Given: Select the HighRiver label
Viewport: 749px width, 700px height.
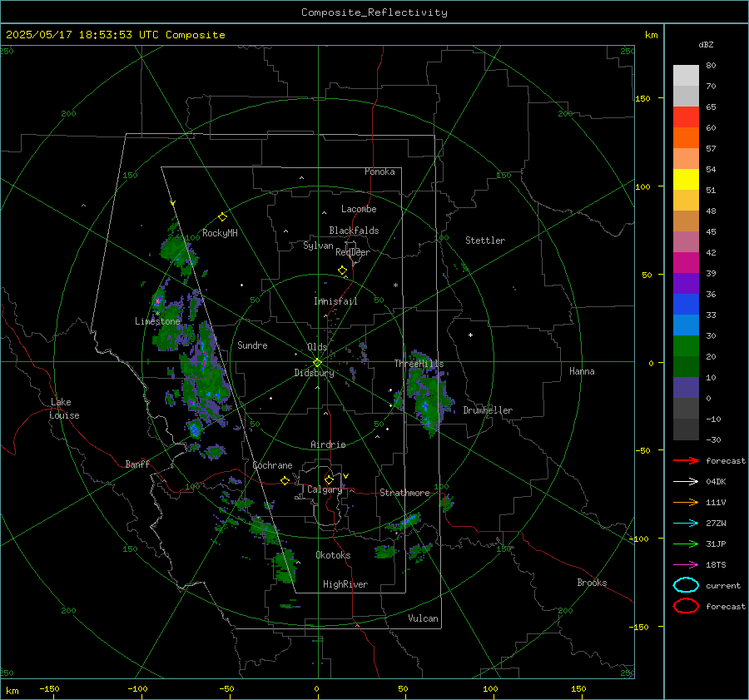Looking at the screenshot, I should click(x=345, y=584).
